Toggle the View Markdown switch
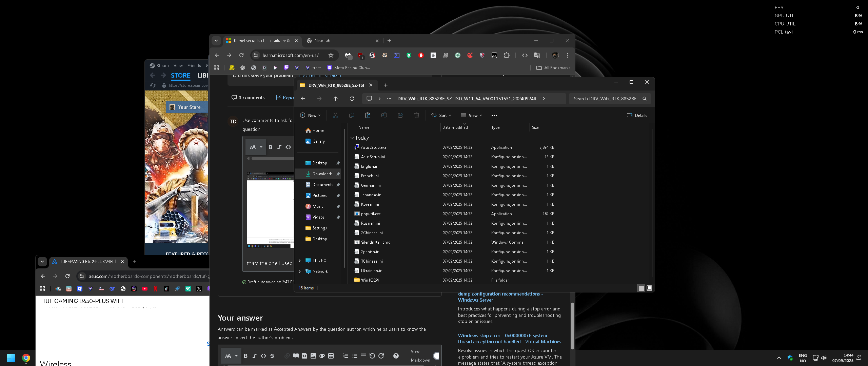 pos(436,356)
